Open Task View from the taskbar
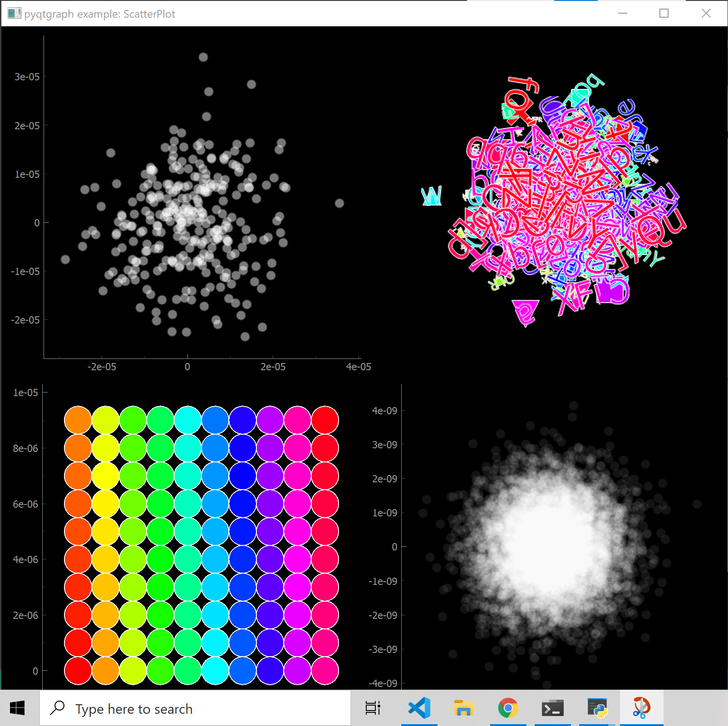Viewport: 728px width, 726px height. [372, 707]
